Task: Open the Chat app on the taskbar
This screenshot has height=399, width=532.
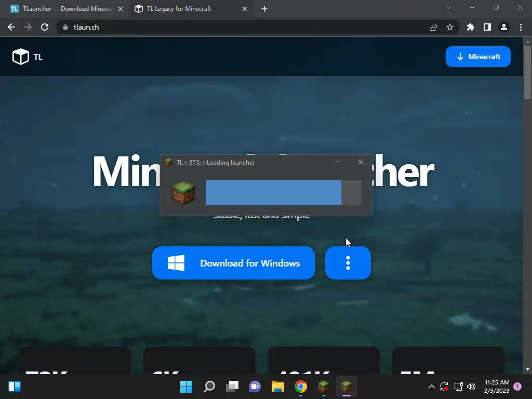Action: pos(255,387)
